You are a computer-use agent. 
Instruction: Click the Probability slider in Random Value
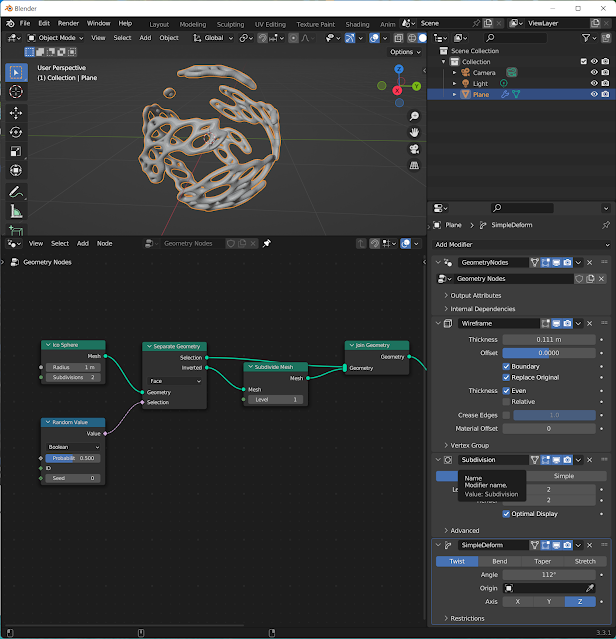[x=73, y=458]
